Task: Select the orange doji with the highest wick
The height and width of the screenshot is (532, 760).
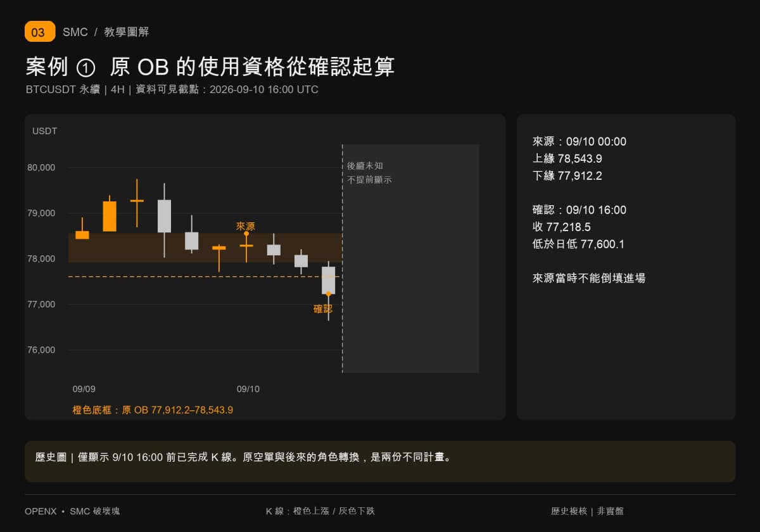Action: click(137, 201)
